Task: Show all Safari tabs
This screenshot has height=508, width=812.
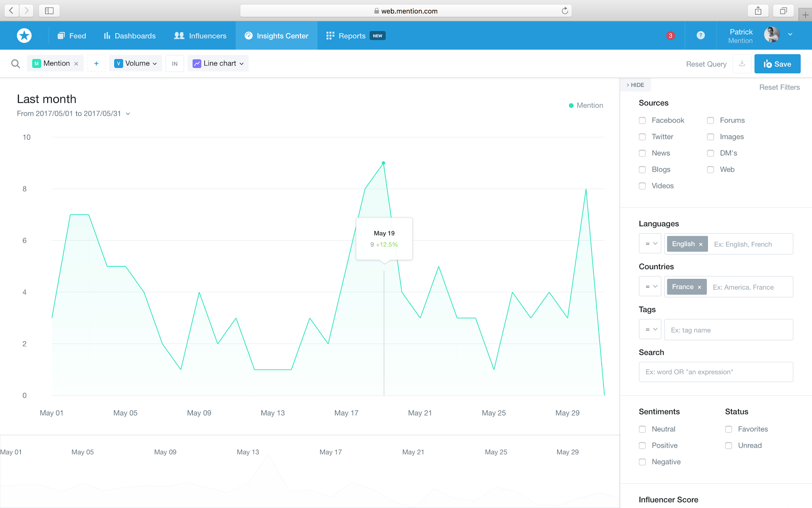Action: [x=784, y=11]
